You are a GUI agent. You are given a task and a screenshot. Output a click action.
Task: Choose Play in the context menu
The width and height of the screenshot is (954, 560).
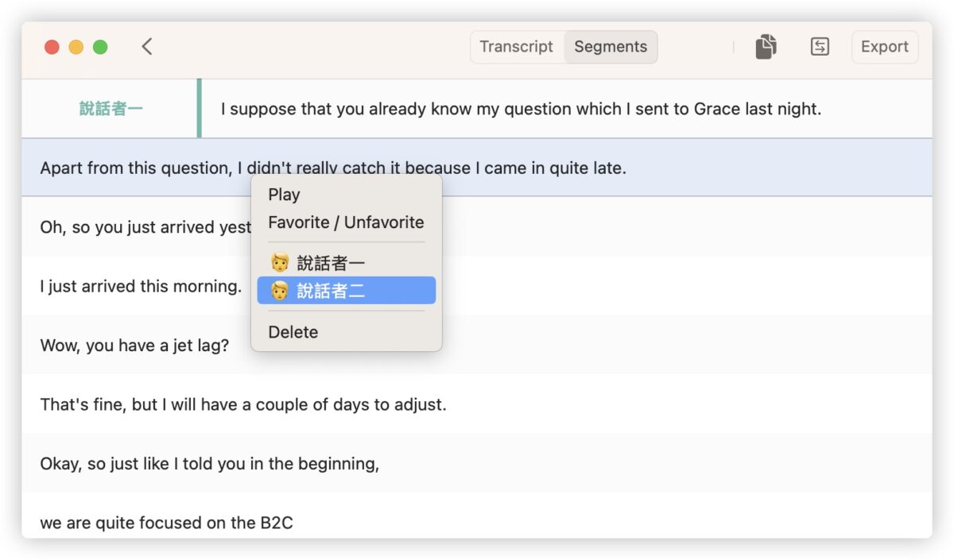[x=346, y=195]
